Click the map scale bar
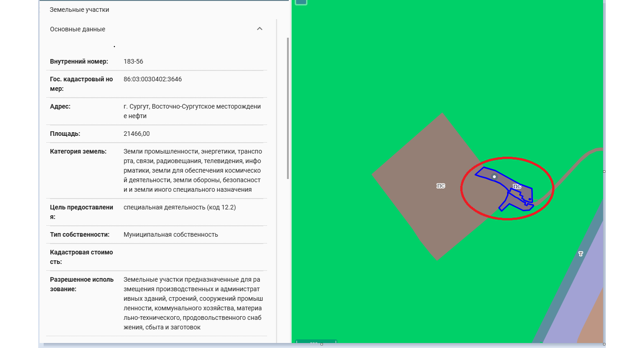This screenshot has height=348, width=644. [316, 342]
